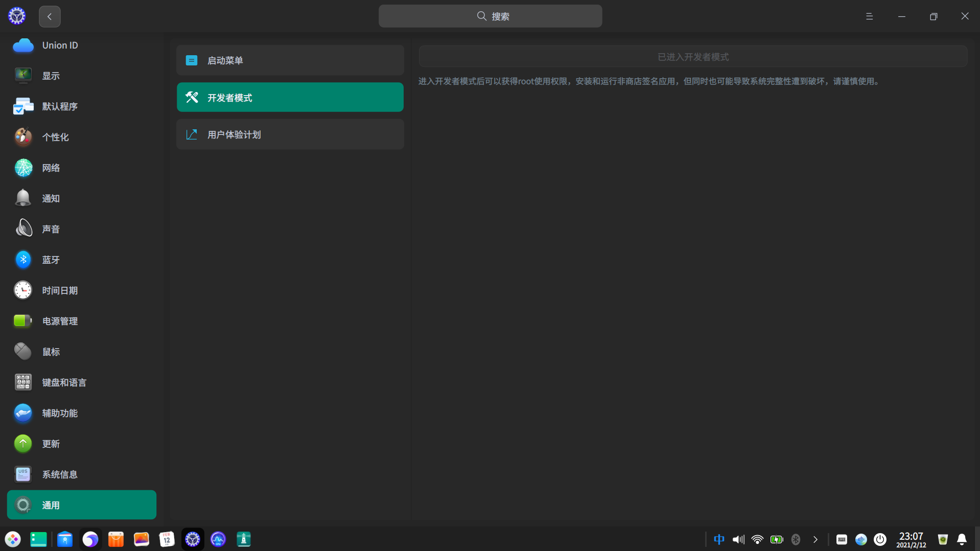980x551 pixels.
Task: Click the Bluetooth tray icon
Action: (796, 539)
